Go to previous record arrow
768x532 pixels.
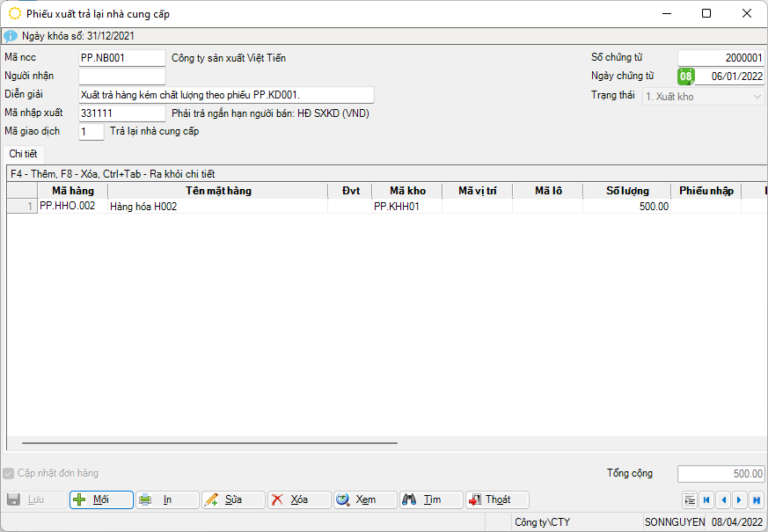[722, 500]
